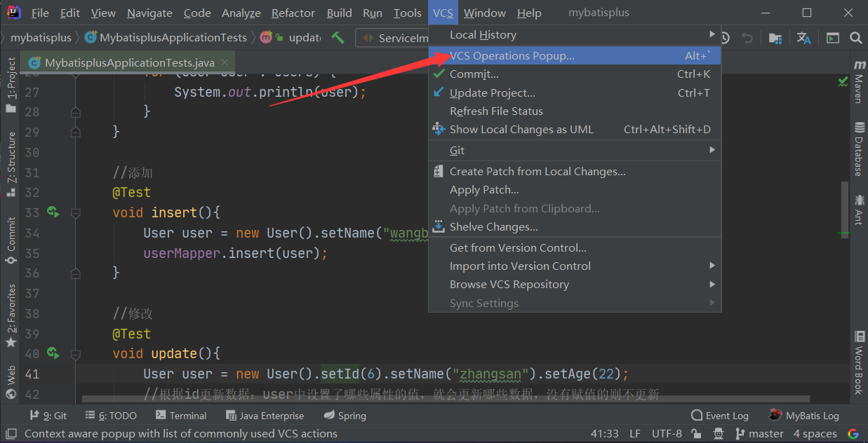This screenshot has height=443, width=868.
Task: Select VCS Operations Popup menu entry
Action: point(575,55)
